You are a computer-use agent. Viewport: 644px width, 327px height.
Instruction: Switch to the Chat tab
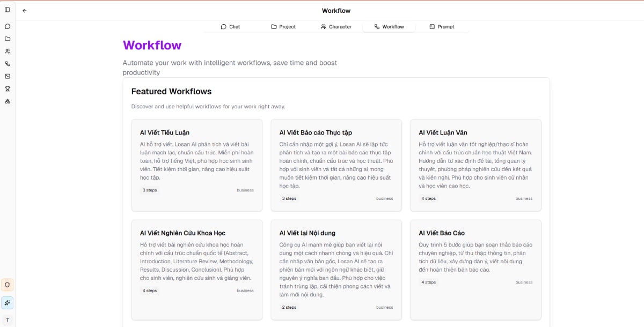coord(230,27)
